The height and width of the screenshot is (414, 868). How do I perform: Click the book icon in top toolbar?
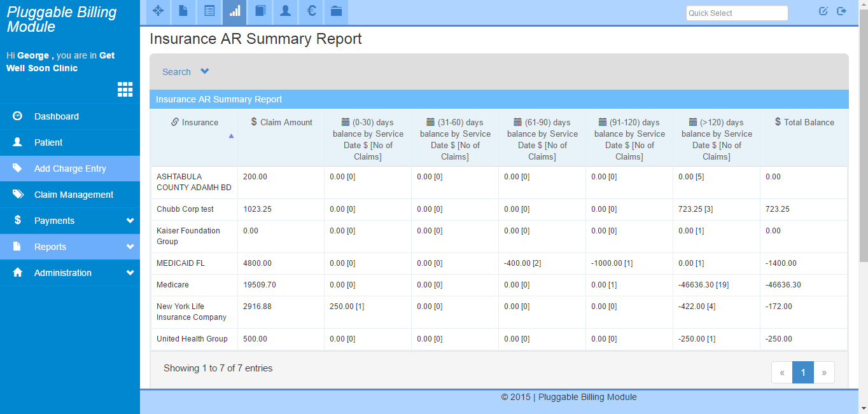pos(260,11)
